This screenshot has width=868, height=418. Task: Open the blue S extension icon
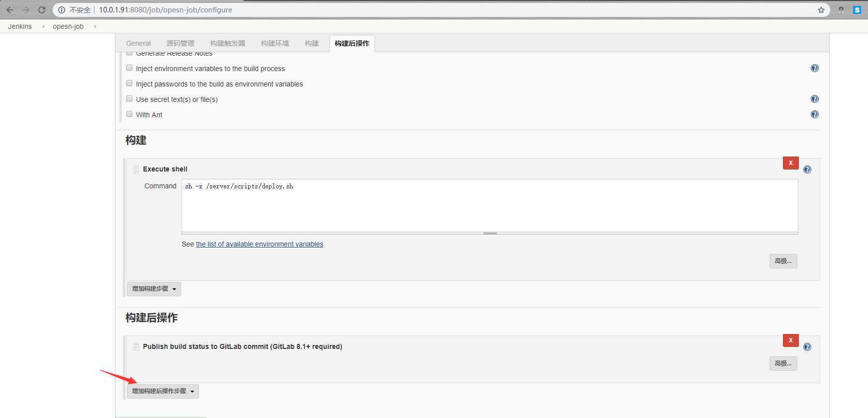(x=857, y=10)
